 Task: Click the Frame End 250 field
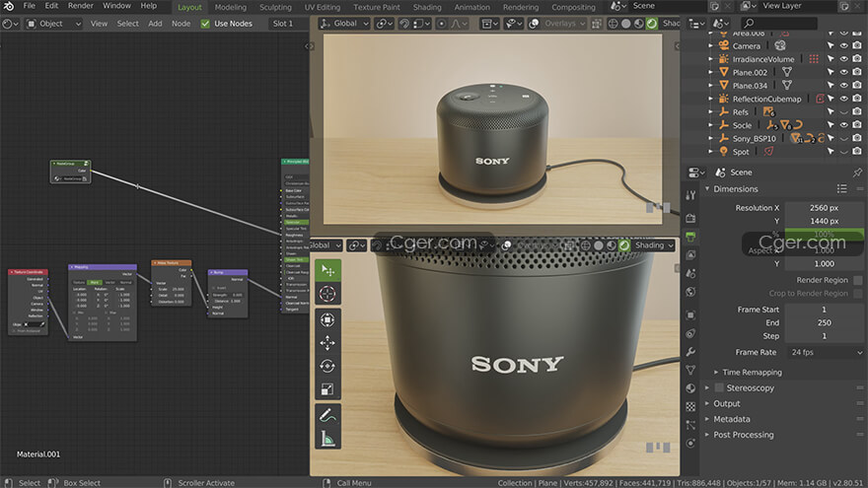coord(825,322)
